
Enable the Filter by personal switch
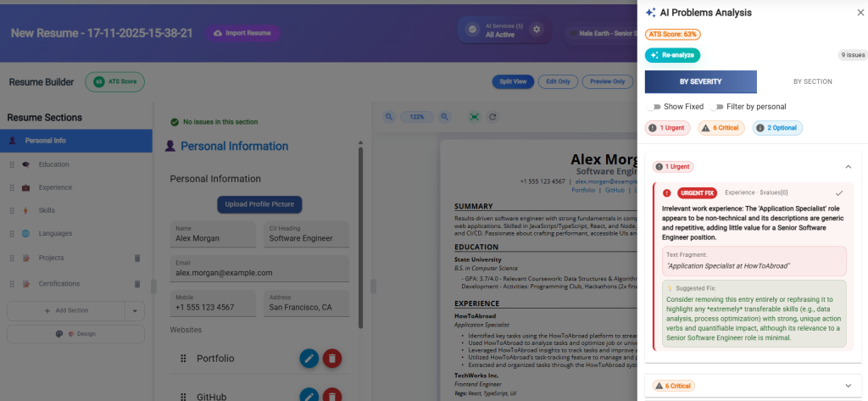click(x=719, y=107)
